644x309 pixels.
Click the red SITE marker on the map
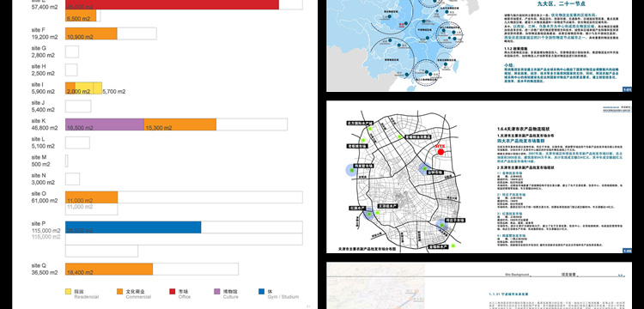(x=440, y=152)
